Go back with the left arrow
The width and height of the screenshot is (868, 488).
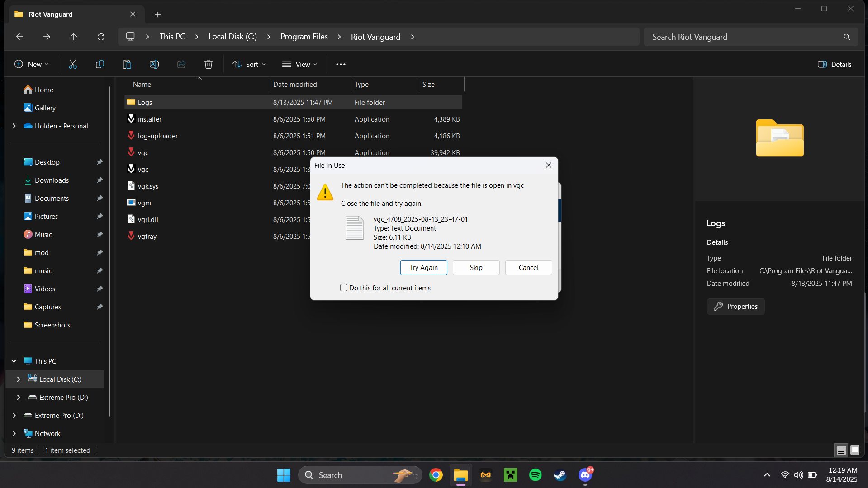coord(19,37)
